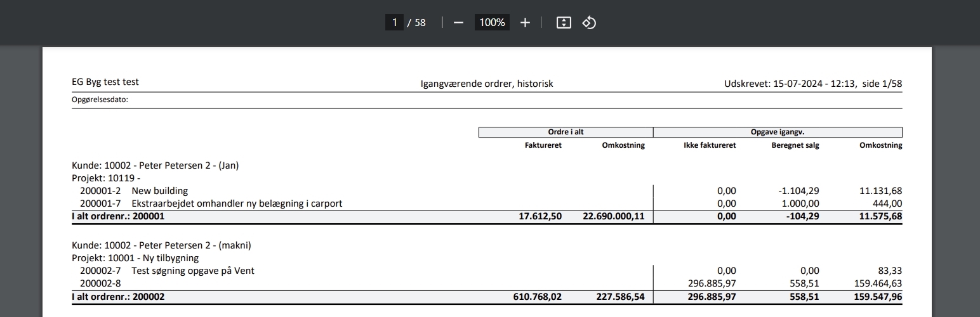Select the value 227.586,54

tap(619, 296)
